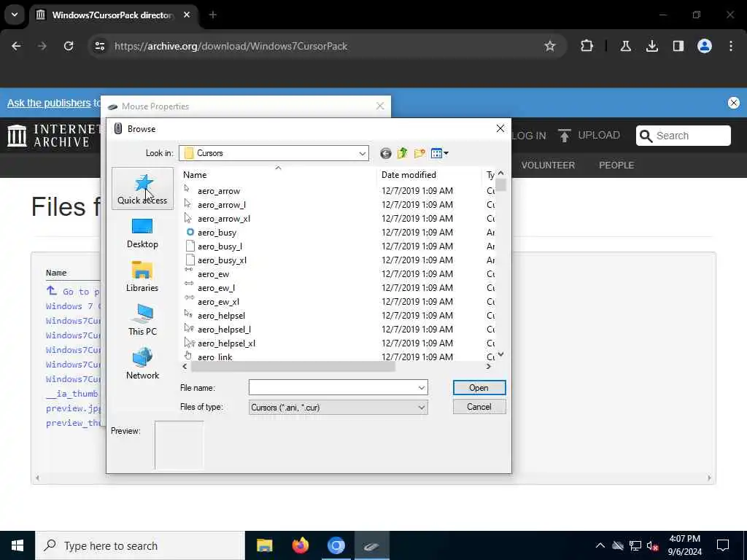
Task: Select the aero_busy cursor file
Action: 217,233
